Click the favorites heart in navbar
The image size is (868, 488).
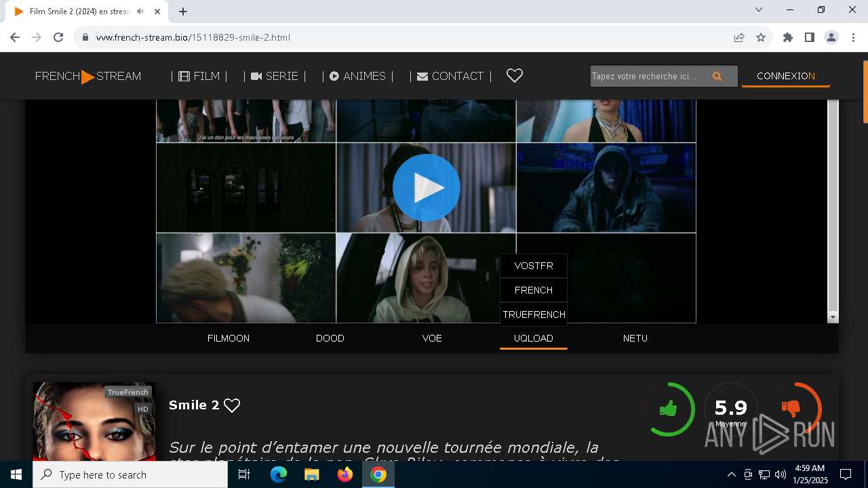click(515, 76)
